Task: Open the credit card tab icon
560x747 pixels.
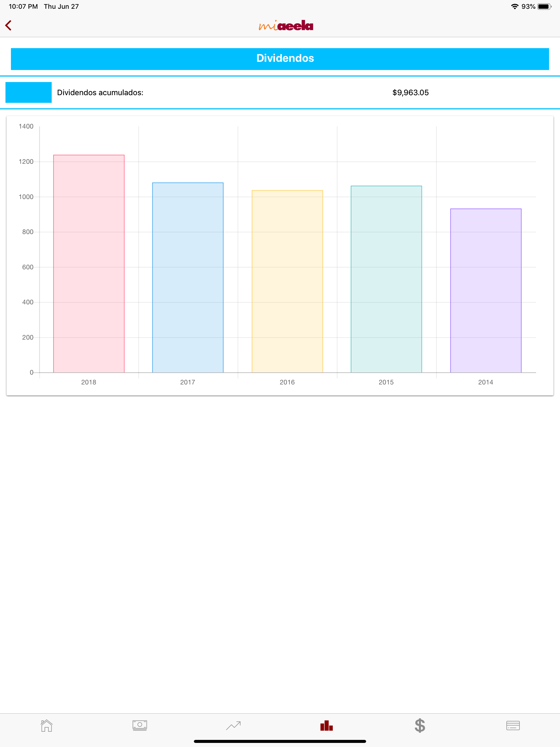Action: point(513,725)
